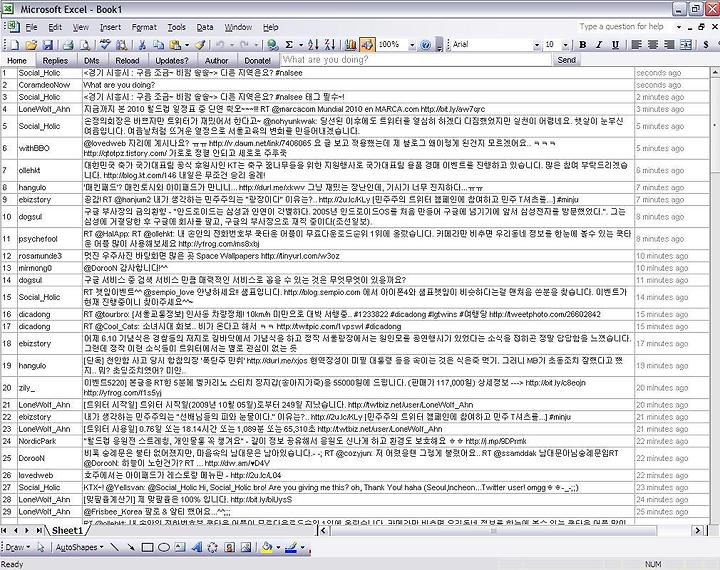Expand the Zoom 100% dropdown

tap(412, 45)
